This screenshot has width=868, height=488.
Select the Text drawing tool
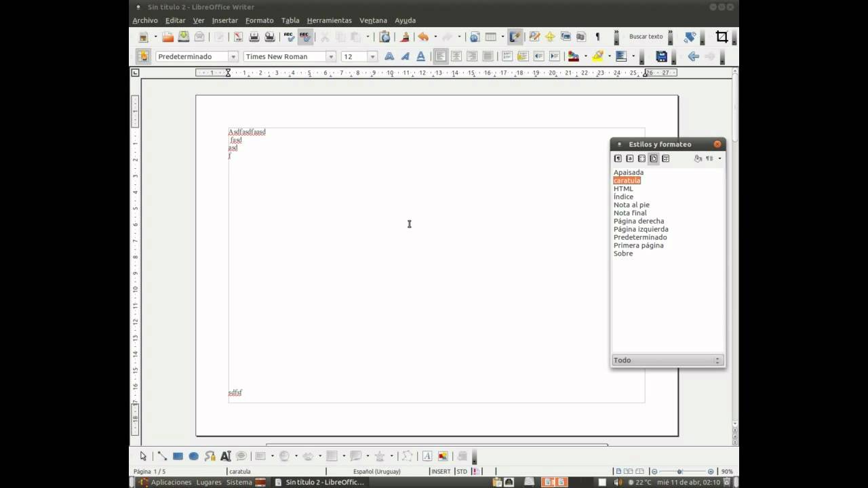point(226,456)
